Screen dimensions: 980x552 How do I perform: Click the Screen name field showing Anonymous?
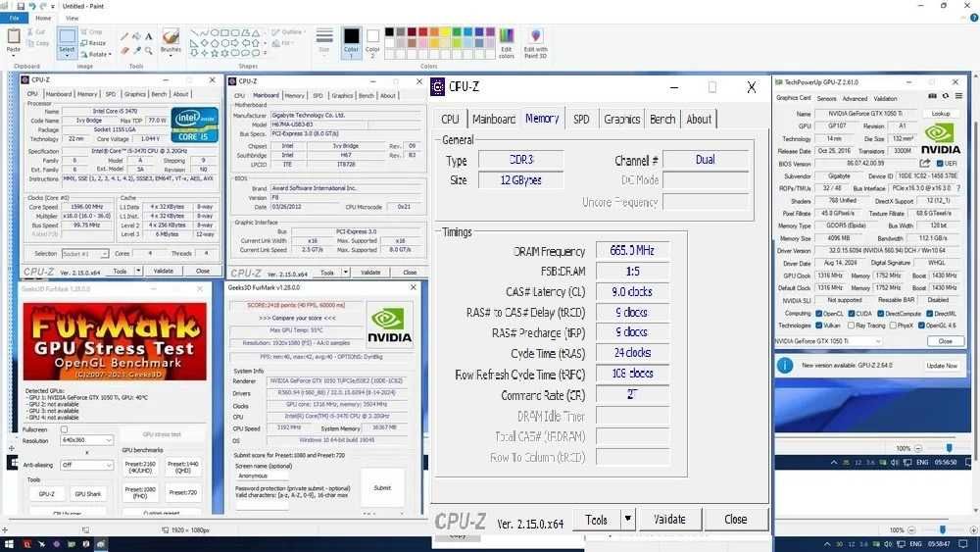262,476
